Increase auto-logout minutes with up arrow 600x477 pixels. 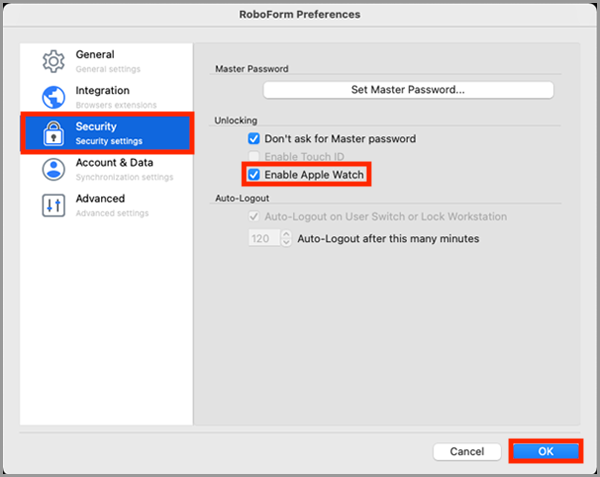pyautogui.click(x=286, y=234)
